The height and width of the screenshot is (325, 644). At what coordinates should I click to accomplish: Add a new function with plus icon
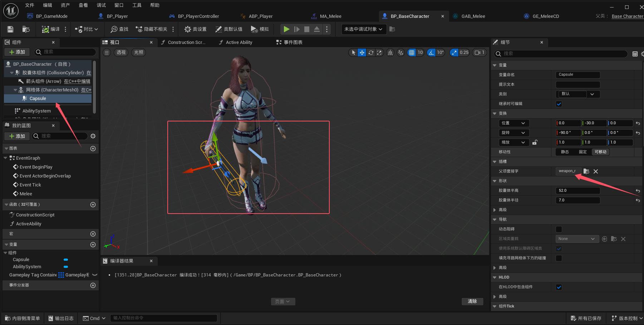pyautogui.click(x=93, y=205)
